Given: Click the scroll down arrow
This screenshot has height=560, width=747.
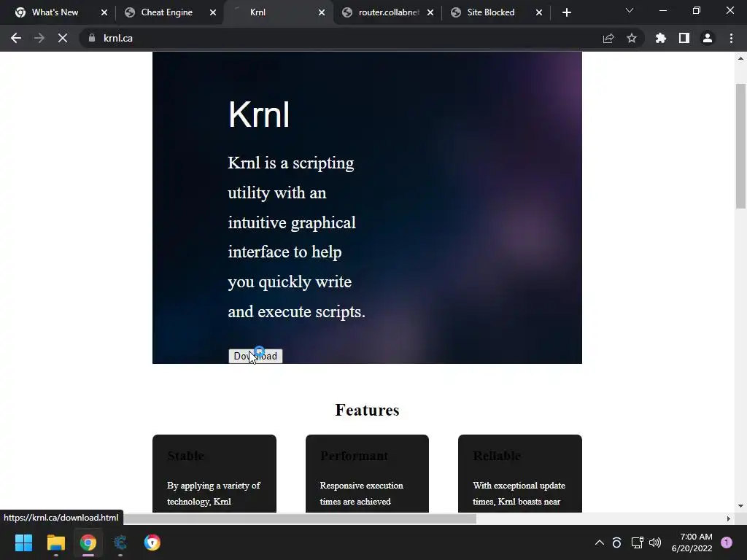Looking at the screenshot, I should tap(740, 506).
